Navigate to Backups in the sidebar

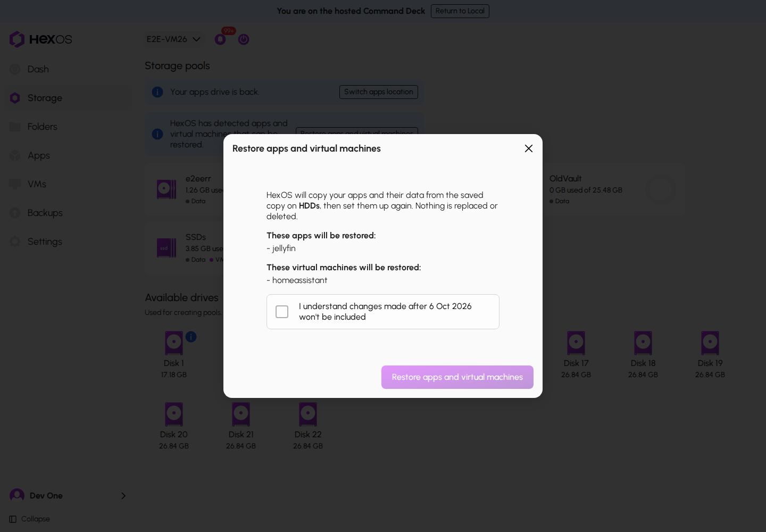[68, 213]
